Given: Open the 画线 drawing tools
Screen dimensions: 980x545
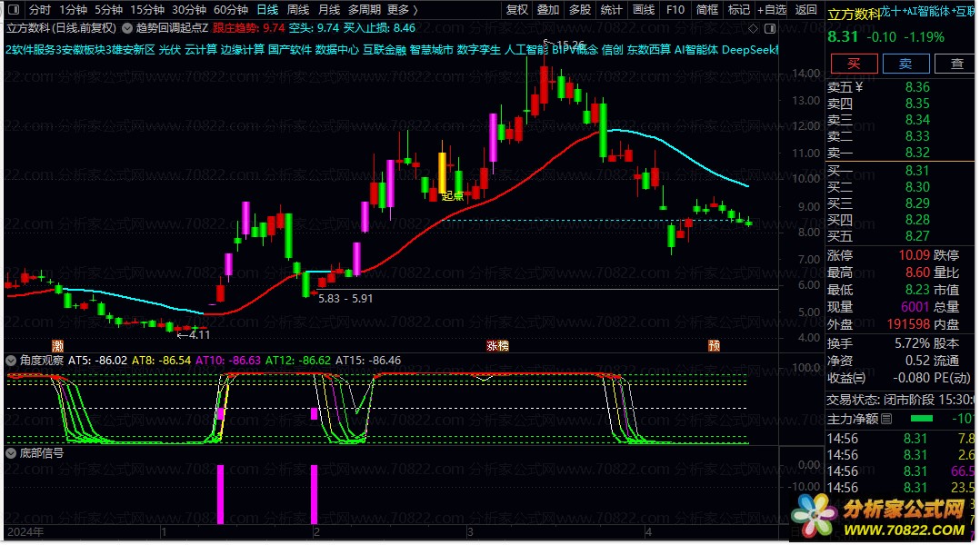Looking at the screenshot, I should point(643,9).
